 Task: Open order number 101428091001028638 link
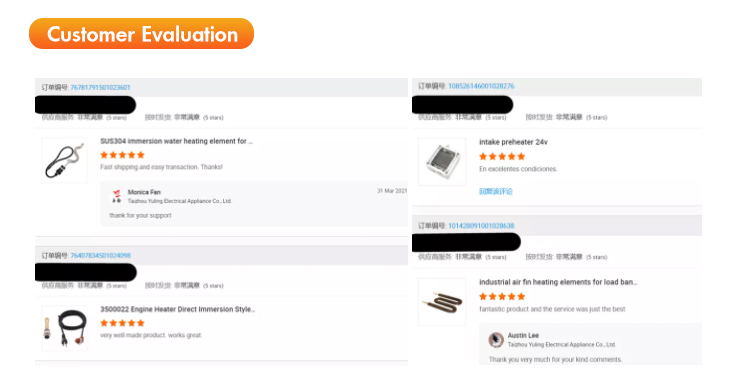481,226
